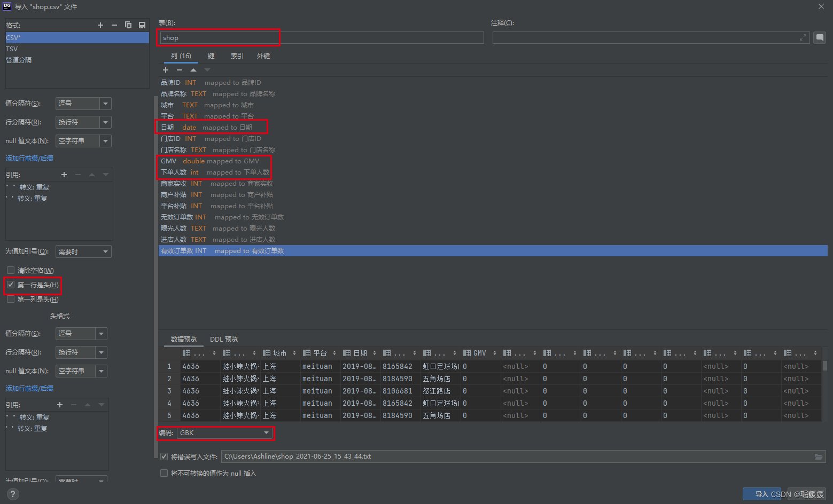Viewport: 833px width, 504px height.
Task: Click the upper 添加行前缀/后缀 link
Action: (x=29, y=159)
